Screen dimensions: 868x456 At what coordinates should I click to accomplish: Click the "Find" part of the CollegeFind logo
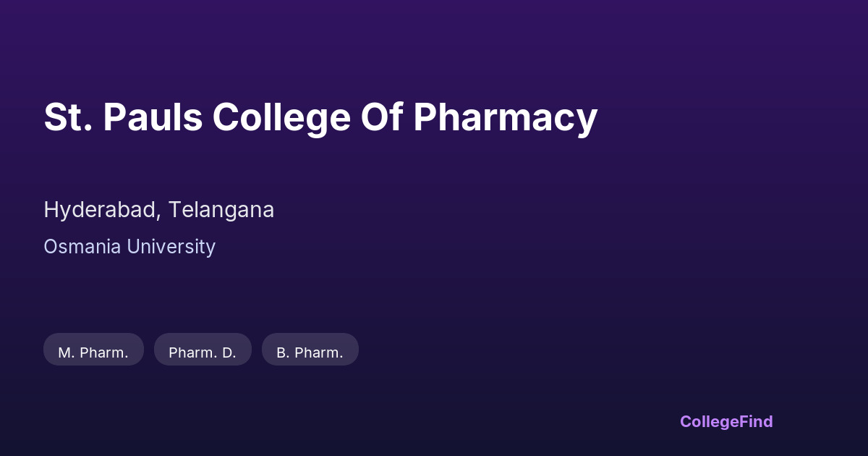754,421
